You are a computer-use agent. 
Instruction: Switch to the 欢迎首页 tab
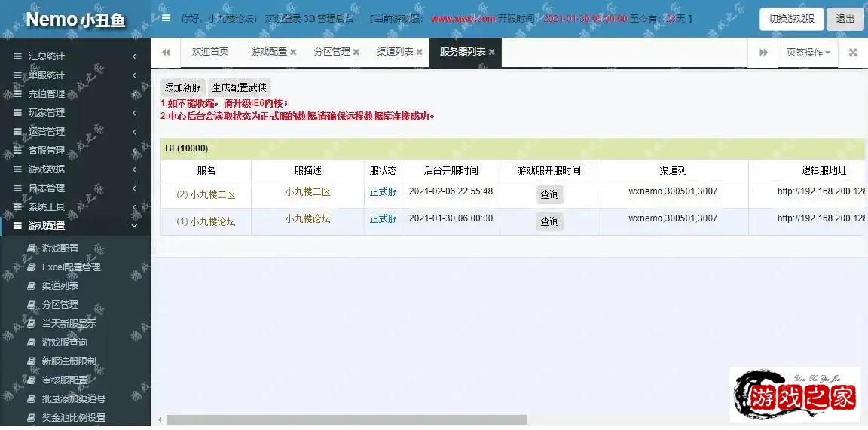(x=209, y=53)
